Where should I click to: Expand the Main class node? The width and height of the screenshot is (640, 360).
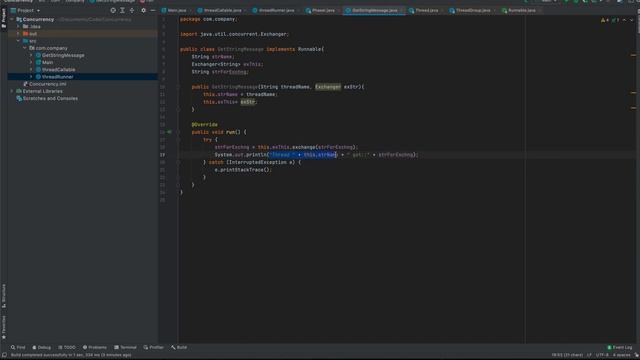[31, 62]
